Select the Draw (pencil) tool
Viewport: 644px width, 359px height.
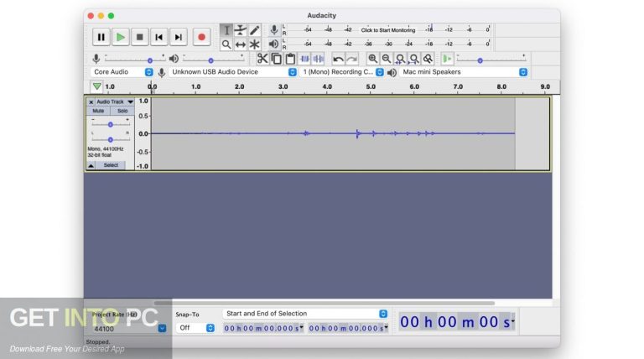click(x=255, y=30)
